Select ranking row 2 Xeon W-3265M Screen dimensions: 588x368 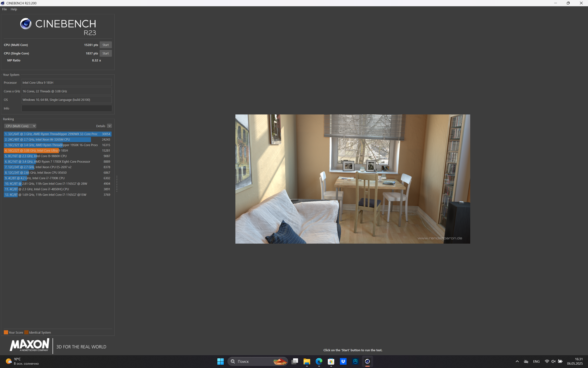58,139
